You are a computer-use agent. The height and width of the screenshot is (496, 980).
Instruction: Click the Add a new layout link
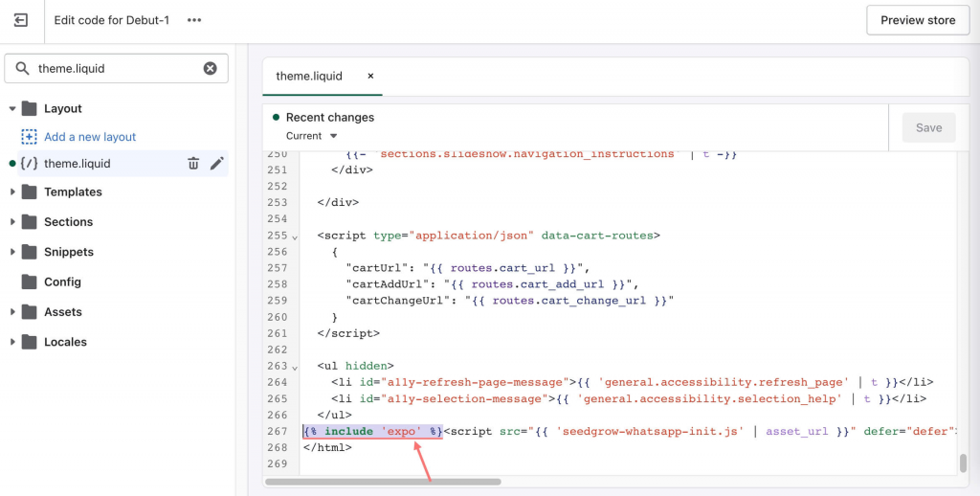pyautogui.click(x=90, y=136)
